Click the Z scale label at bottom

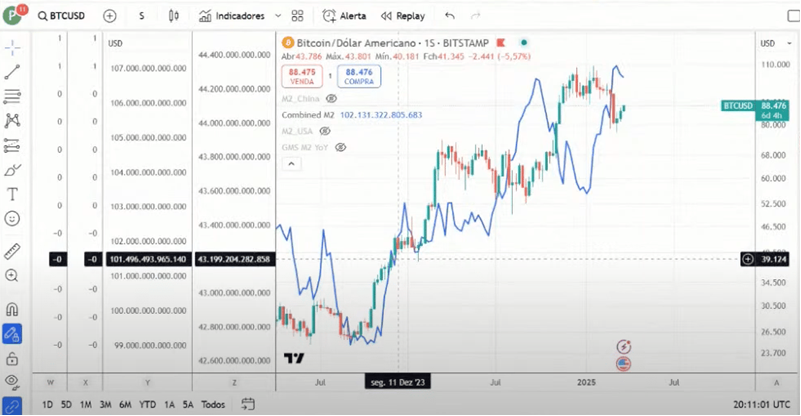(234, 383)
